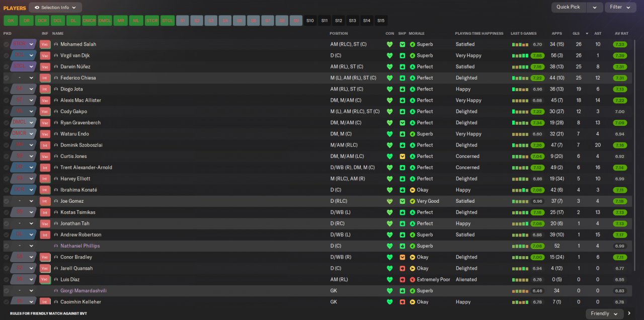Click the condition heart for Mohamed Salah
The height and width of the screenshot is (320, 644).
pos(389,44)
